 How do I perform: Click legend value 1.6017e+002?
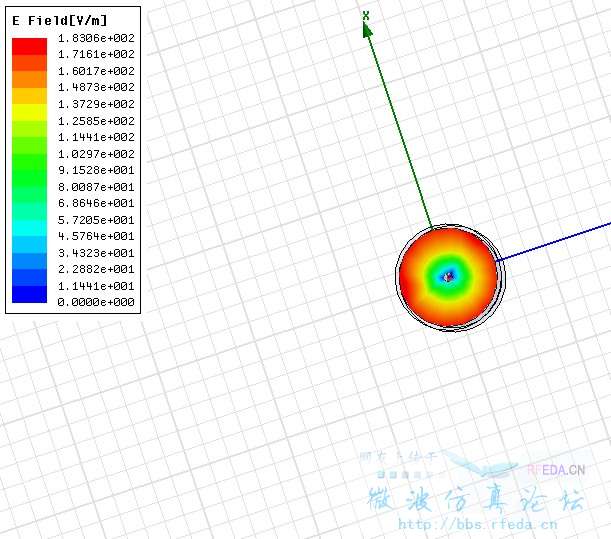coord(96,71)
